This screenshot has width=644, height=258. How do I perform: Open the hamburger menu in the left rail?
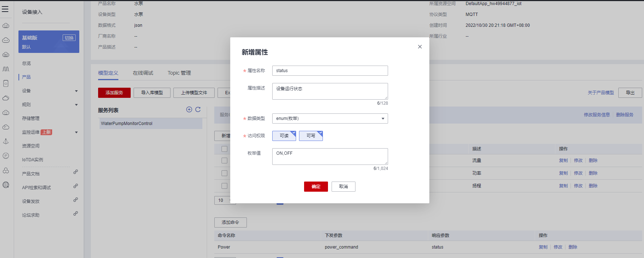click(5, 9)
